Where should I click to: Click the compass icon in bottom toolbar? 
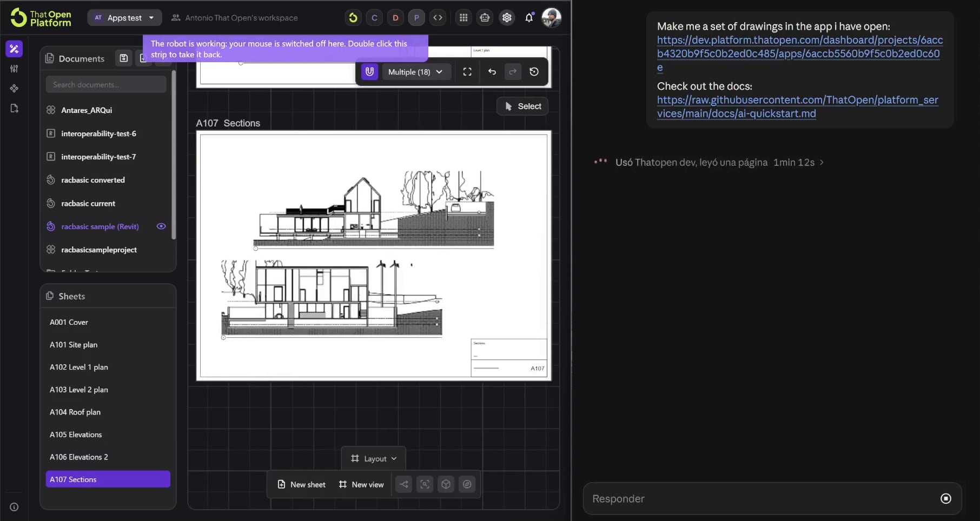(467, 484)
